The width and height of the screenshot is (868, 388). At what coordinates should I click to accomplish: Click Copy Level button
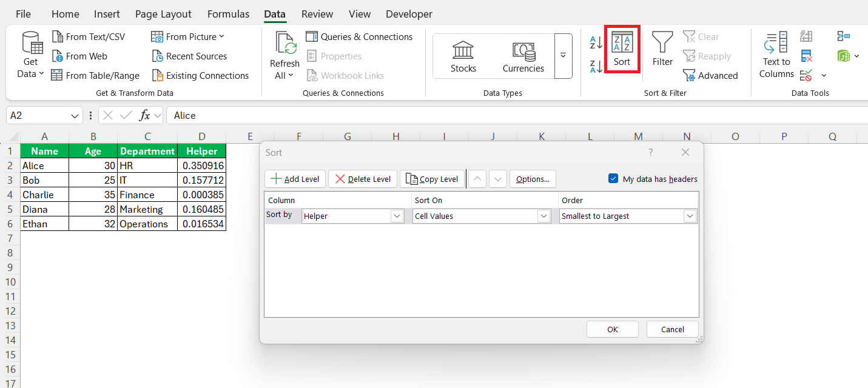tap(432, 179)
